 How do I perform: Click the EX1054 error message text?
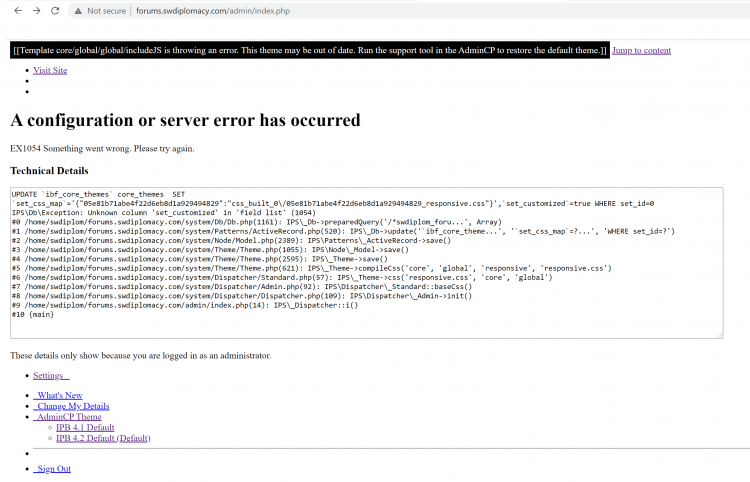pos(102,148)
